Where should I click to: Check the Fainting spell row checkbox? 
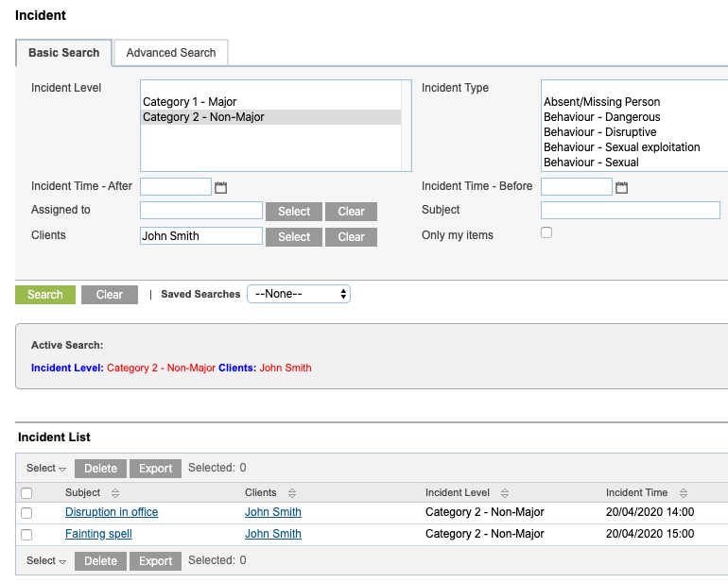[26, 535]
